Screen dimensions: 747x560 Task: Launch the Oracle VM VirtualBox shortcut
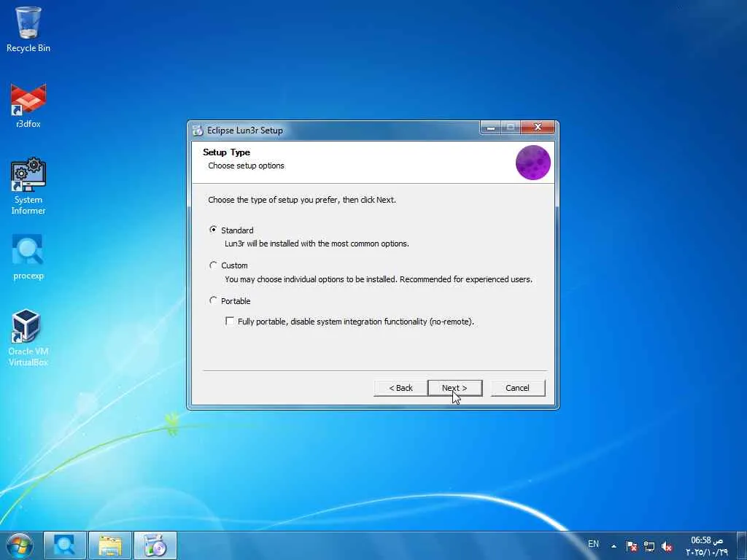pyautogui.click(x=28, y=338)
